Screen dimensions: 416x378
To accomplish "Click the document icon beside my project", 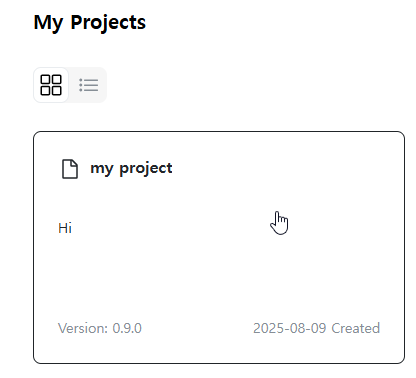I will click(x=70, y=169).
